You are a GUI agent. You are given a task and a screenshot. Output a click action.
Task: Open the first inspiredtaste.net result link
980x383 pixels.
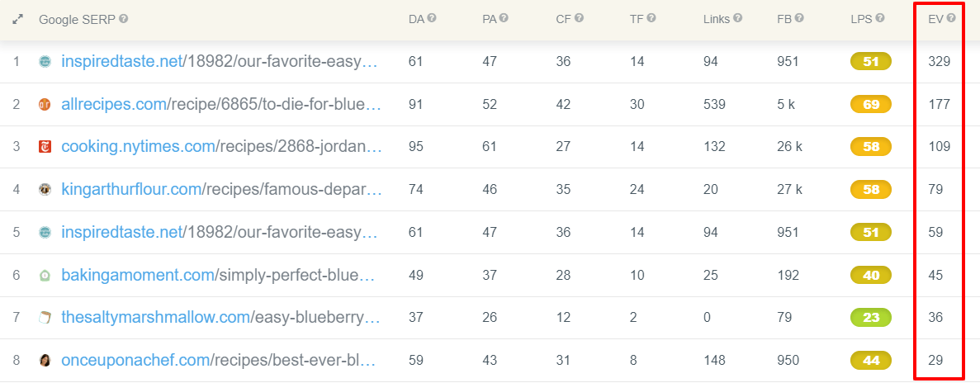pyautogui.click(x=220, y=61)
